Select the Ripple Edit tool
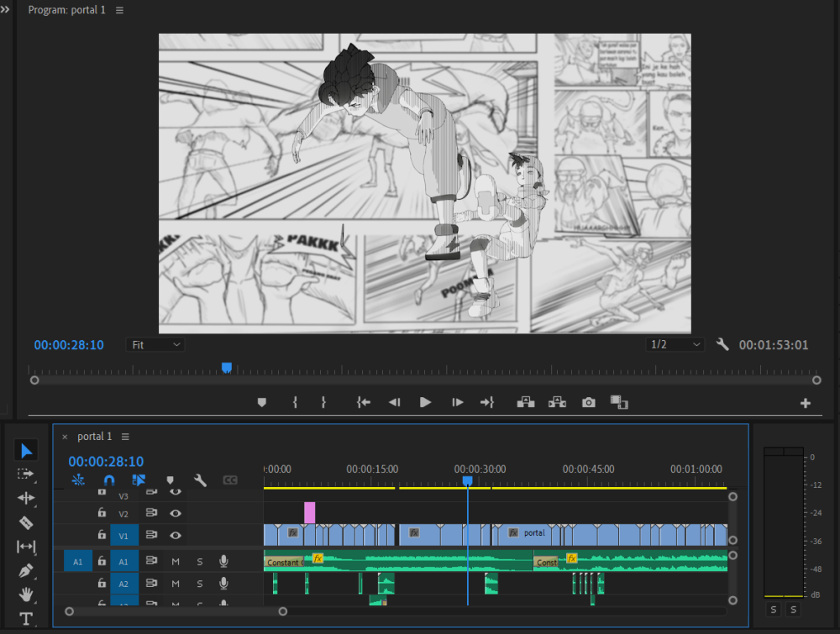This screenshot has width=840, height=634. click(x=26, y=499)
